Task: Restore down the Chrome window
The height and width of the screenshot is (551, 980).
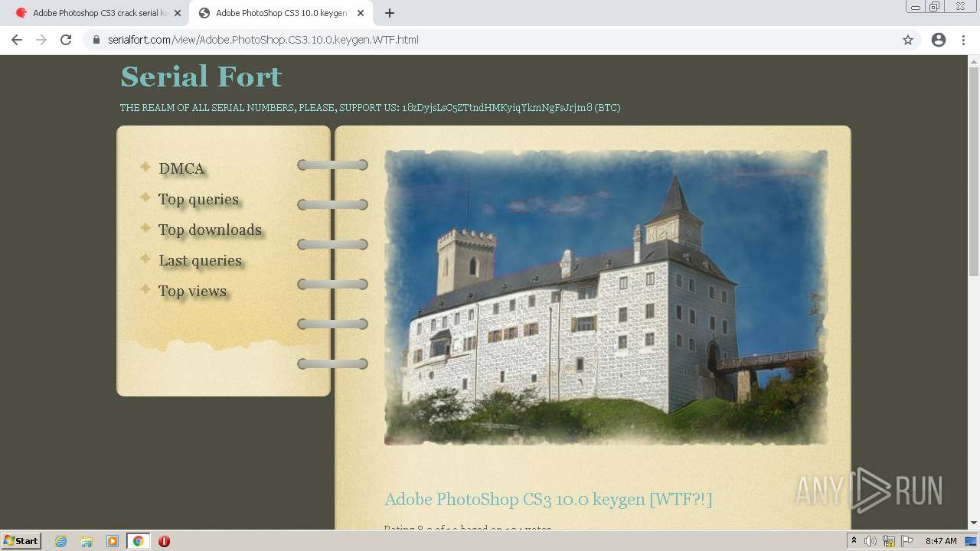Action: (935, 6)
